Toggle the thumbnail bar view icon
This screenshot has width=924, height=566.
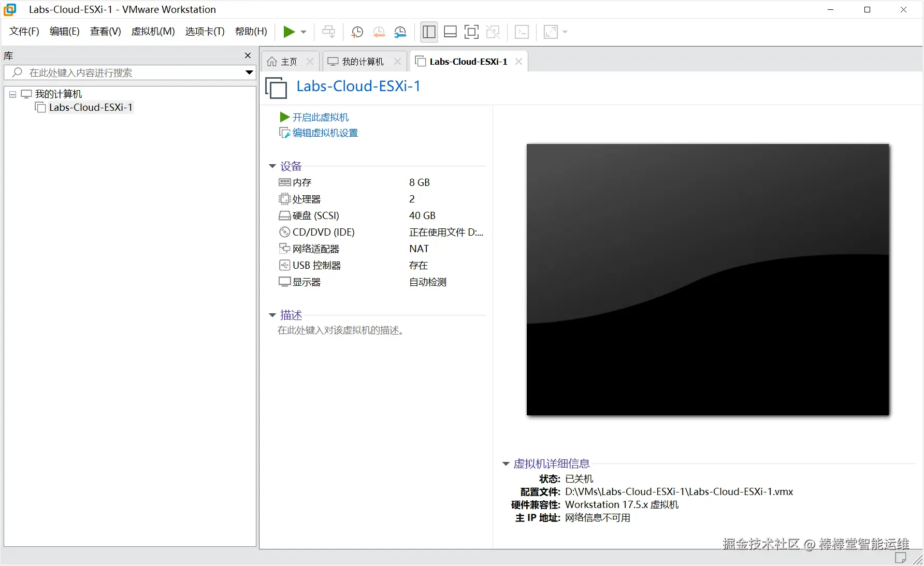coord(450,32)
